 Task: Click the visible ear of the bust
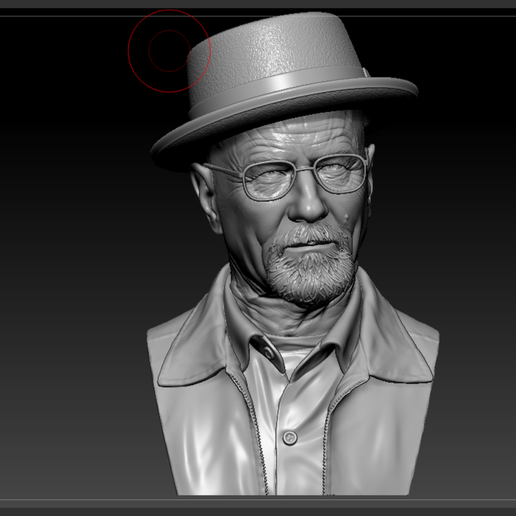205,197
